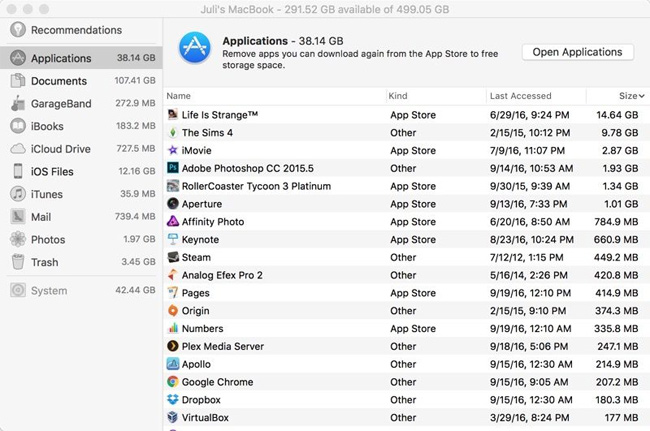Image resolution: width=650 pixels, height=431 pixels.
Task: Select the iTunes category label
Action: point(47,194)
